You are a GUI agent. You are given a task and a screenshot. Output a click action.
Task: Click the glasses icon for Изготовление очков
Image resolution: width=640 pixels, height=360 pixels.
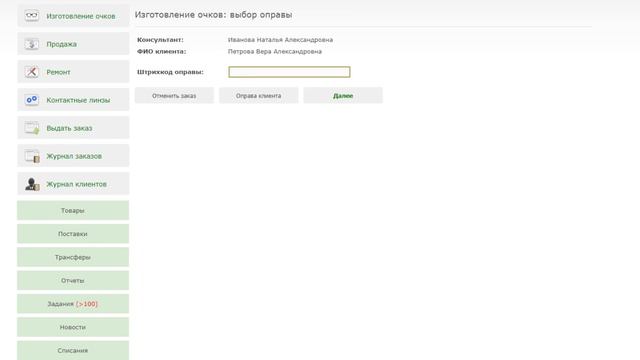pyautogui.click(x=31, y=16)
